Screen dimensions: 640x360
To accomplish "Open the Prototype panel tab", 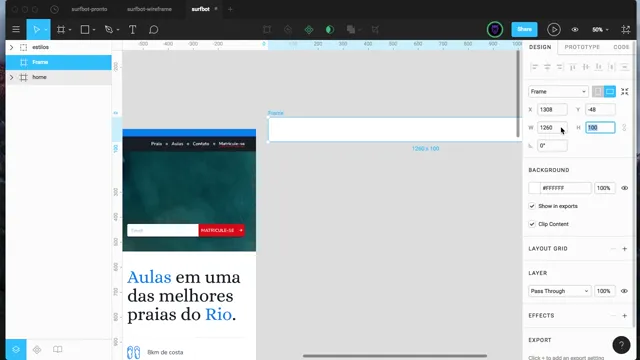I will click(582, 47).
